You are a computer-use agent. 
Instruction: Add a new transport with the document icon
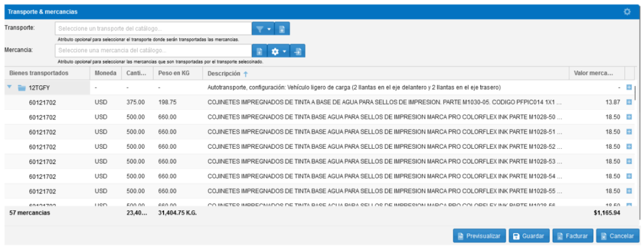tap(282, 29)
